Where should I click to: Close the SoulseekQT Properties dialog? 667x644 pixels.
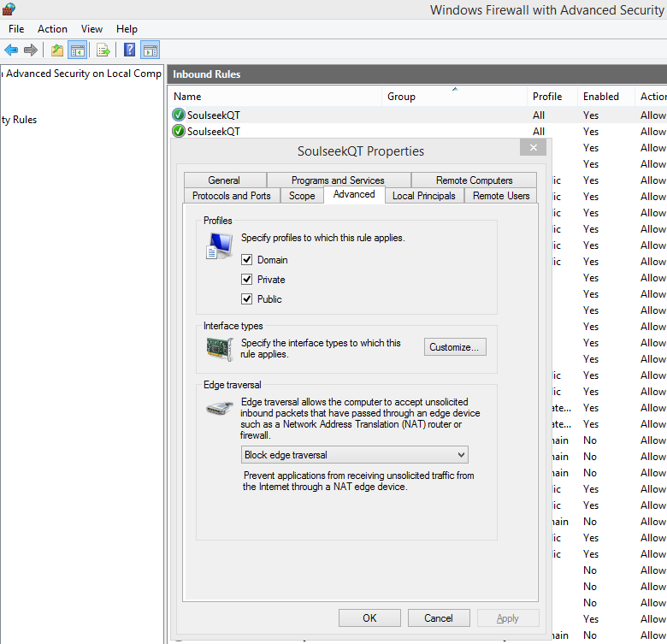(x=533, y=147)
